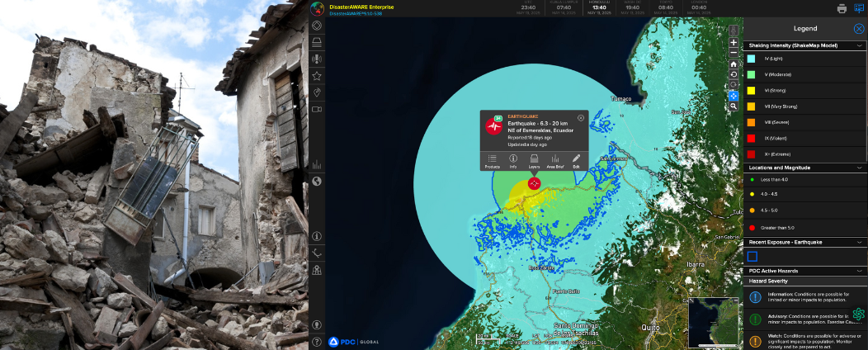Select the earthquake severity icon in popup
Screen dimensions: 868x350
[493, 125]
